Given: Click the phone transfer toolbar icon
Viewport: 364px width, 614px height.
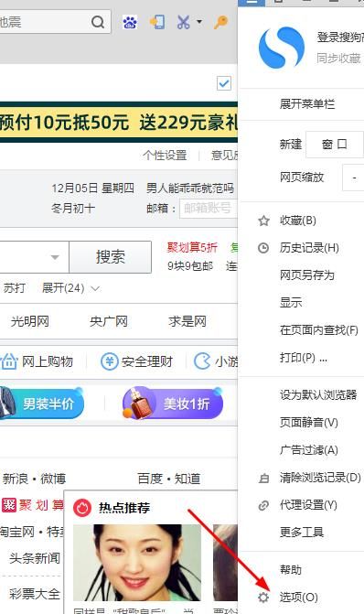Looking at the screenshot, I should (157, 22).
